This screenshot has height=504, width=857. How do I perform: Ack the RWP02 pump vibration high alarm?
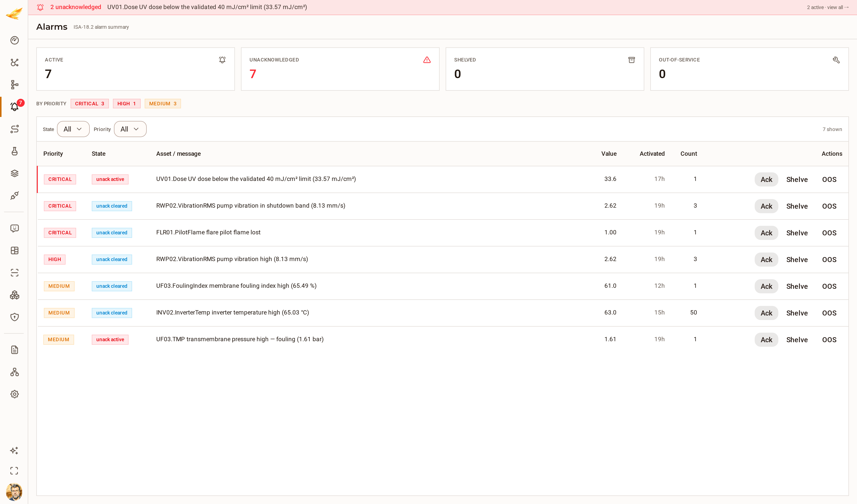pos(766,260)
